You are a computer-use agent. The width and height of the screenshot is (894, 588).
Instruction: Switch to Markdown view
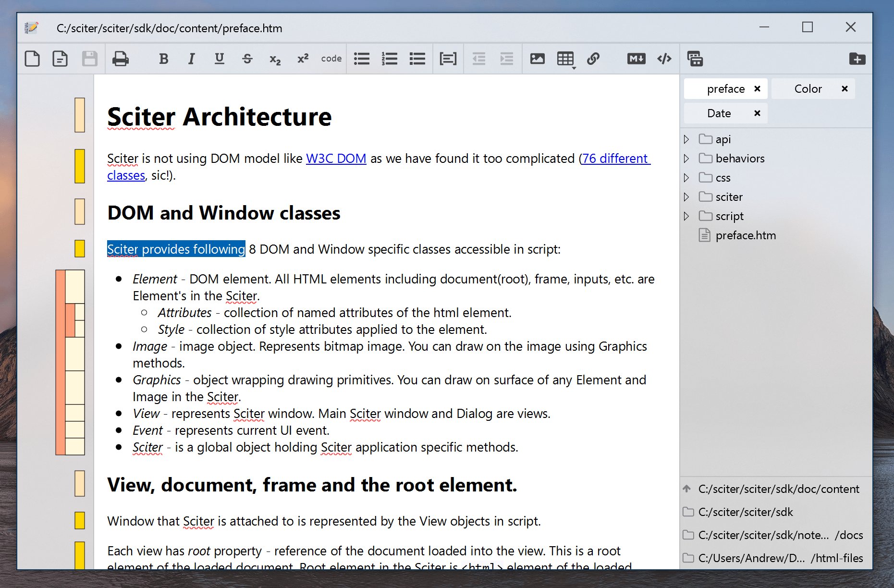pos(637,59)
